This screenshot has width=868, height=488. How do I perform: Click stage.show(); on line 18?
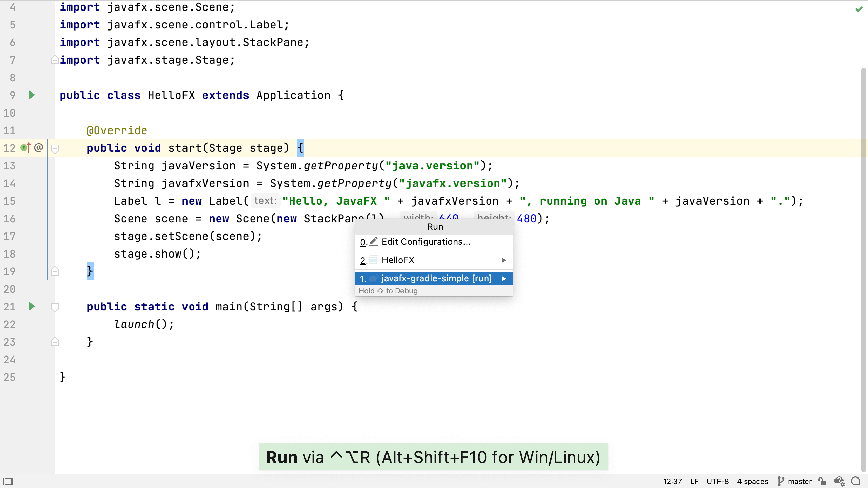tap(158, 254)
